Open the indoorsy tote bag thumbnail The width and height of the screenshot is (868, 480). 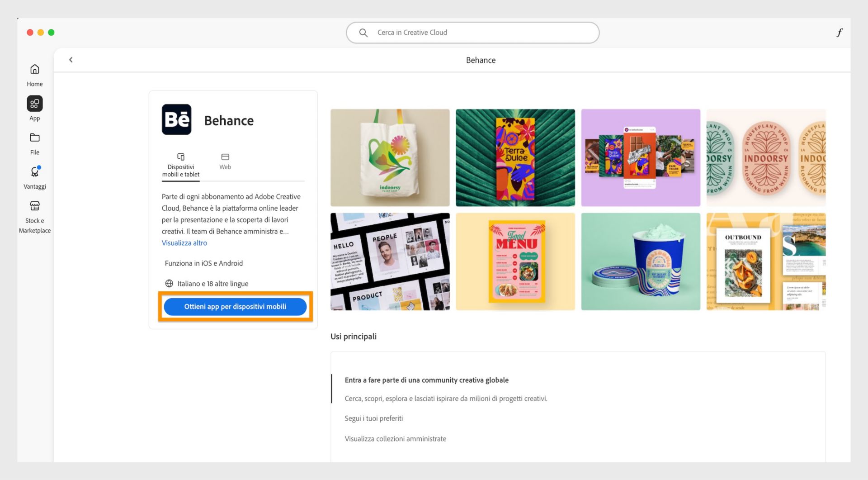pos(390,157)
